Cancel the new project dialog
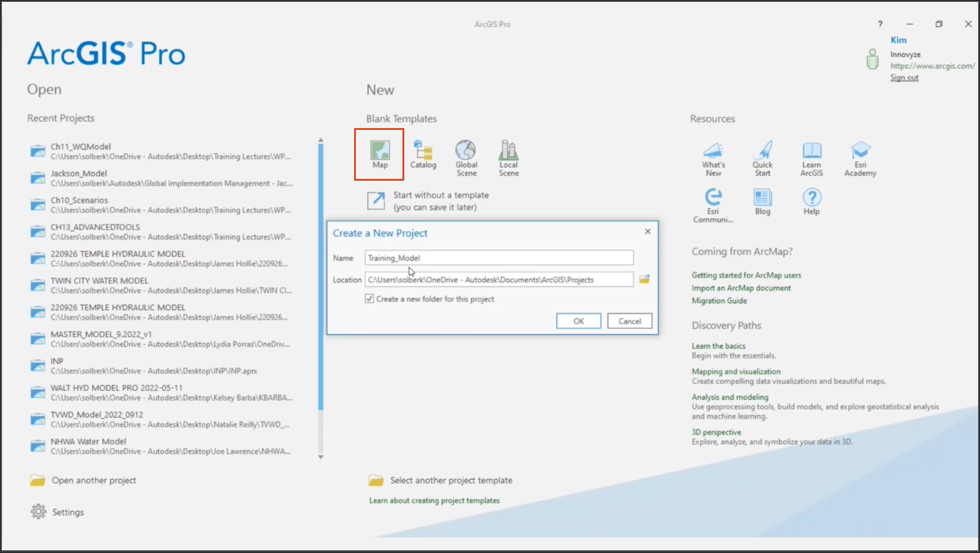Screen dimensions: 980x553 [630, 321]
